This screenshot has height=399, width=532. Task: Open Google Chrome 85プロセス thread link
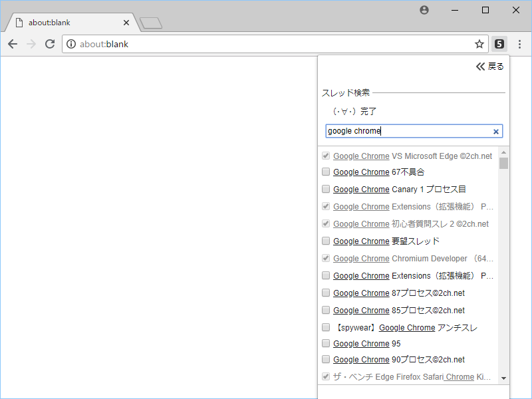click(399, 311)
